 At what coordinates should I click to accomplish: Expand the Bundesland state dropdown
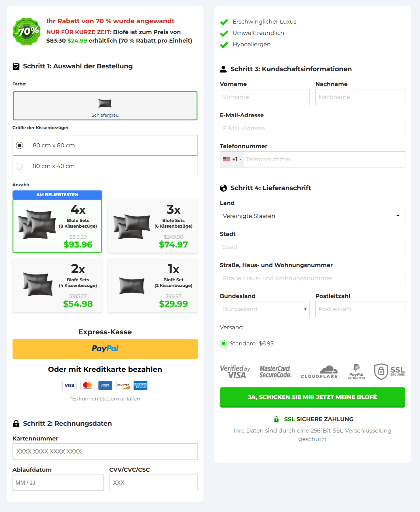264,309
